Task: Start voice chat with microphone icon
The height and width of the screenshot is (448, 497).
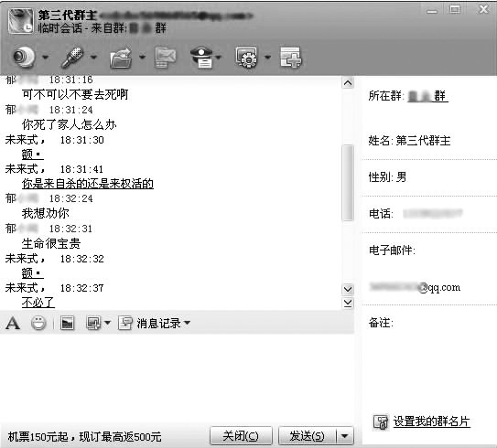Action: (x=72, y=58)
